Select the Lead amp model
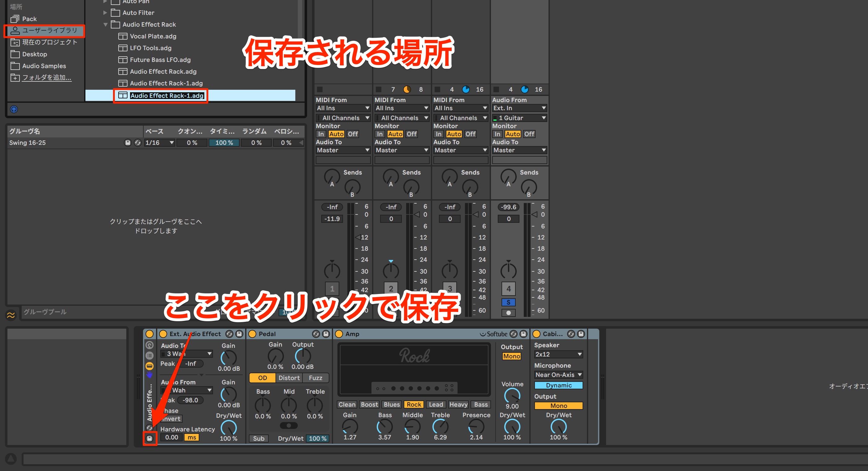Screen dimensions: 868x471 click(436, 404)
